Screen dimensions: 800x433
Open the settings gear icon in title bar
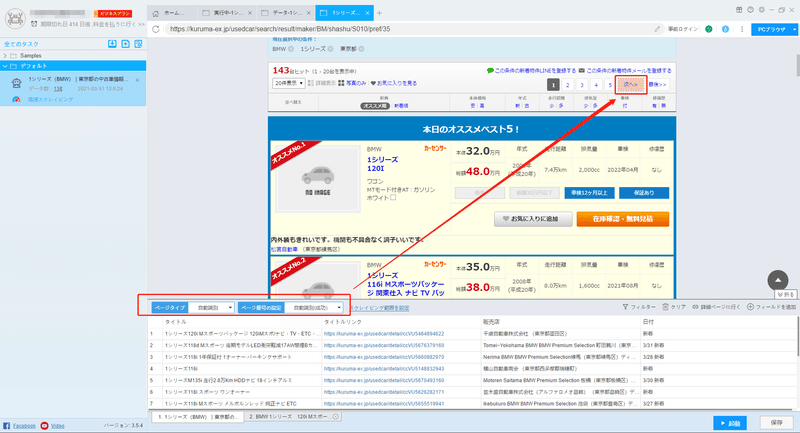click(762, 10)
